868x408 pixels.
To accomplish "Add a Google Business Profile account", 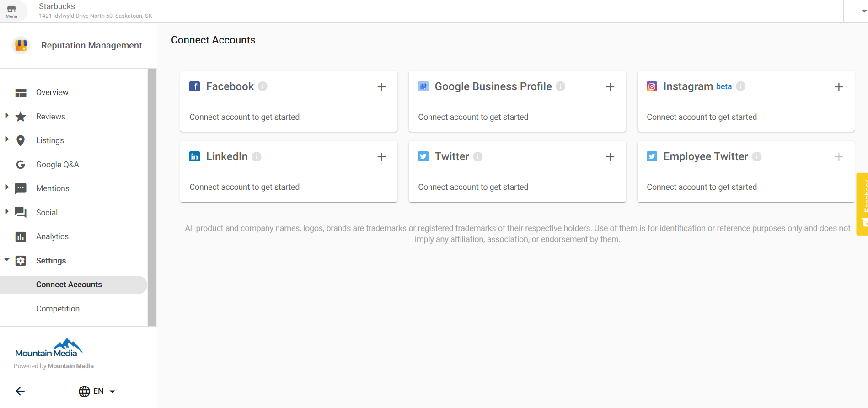I will tap(610, 87).
